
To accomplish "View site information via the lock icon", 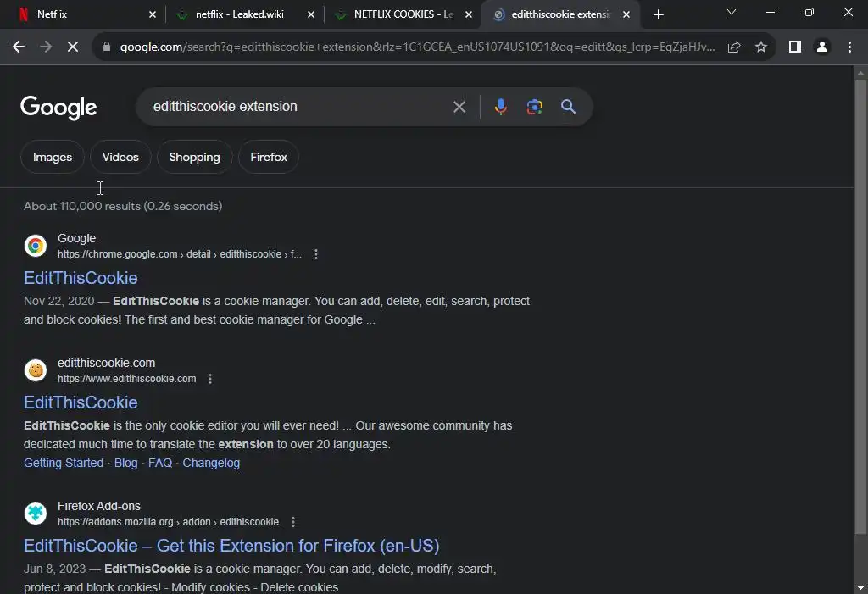I will (x=106, y=47).
